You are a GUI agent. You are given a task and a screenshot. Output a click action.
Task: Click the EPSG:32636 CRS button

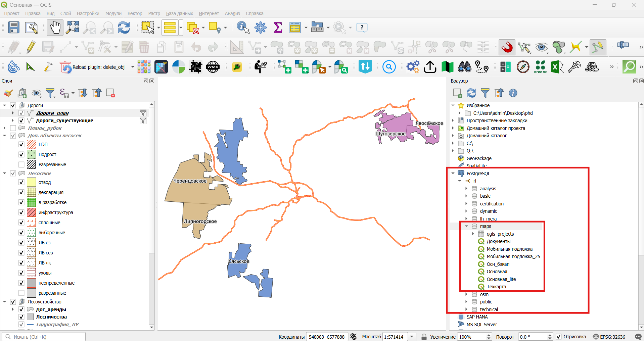pyautogui.click(x=609, y=337)
